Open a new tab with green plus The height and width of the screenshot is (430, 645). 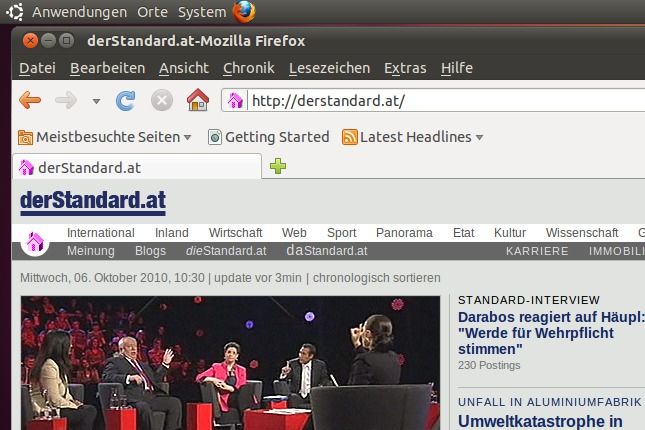tap(278, 166)
